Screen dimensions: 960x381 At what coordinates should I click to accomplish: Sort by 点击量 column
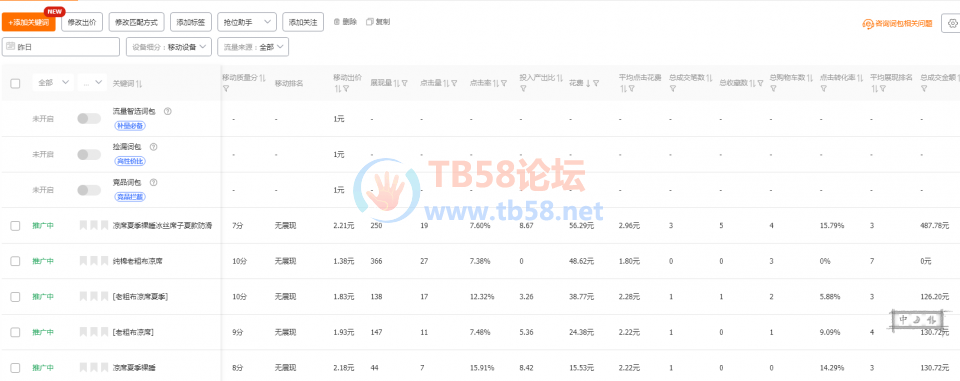(x=446, y=83)
